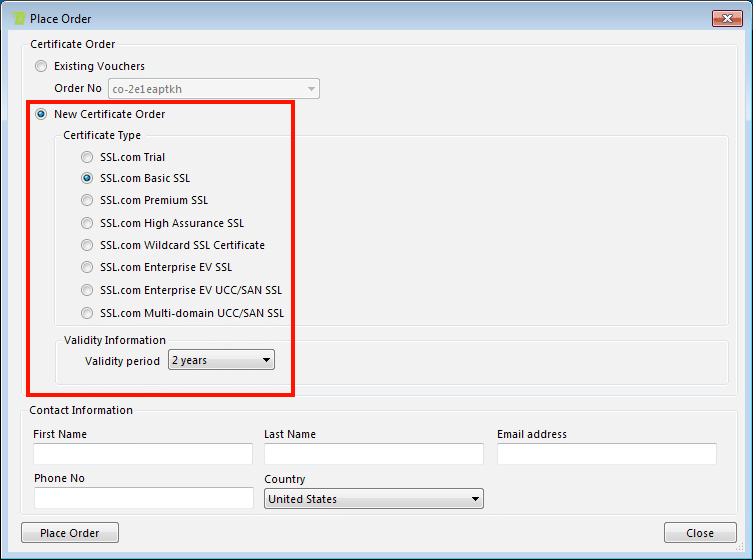The height and width of the screenshot is (560, 753).
Task: Open the Order No dropdown
Action: click(x=311, y=89)
